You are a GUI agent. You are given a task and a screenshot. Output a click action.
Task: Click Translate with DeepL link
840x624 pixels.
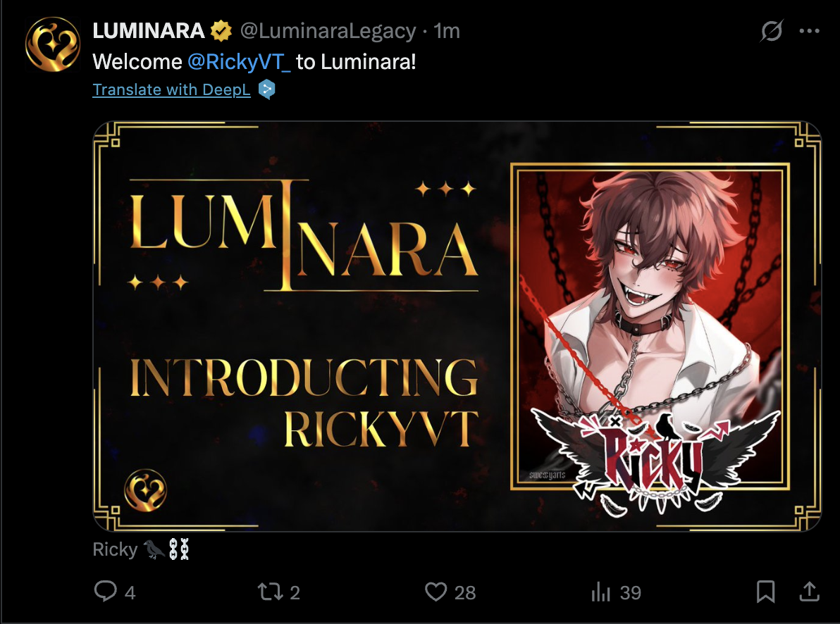(171, 89)
